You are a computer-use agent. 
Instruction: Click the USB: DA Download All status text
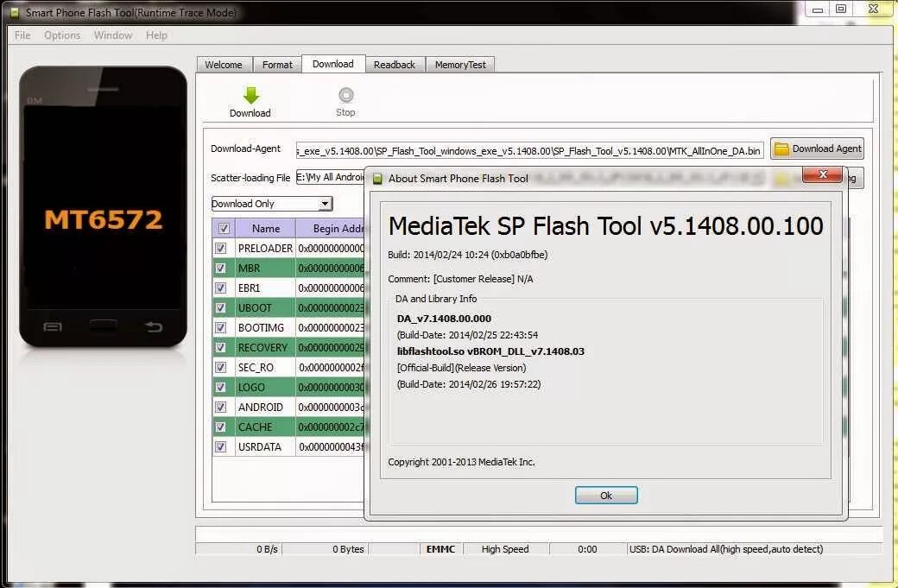pos(726,549)
